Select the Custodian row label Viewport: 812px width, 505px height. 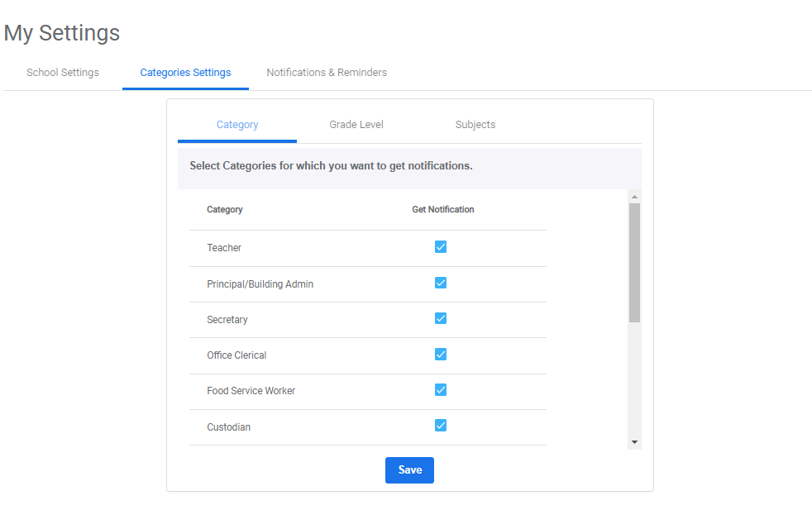tap(228, 427)
